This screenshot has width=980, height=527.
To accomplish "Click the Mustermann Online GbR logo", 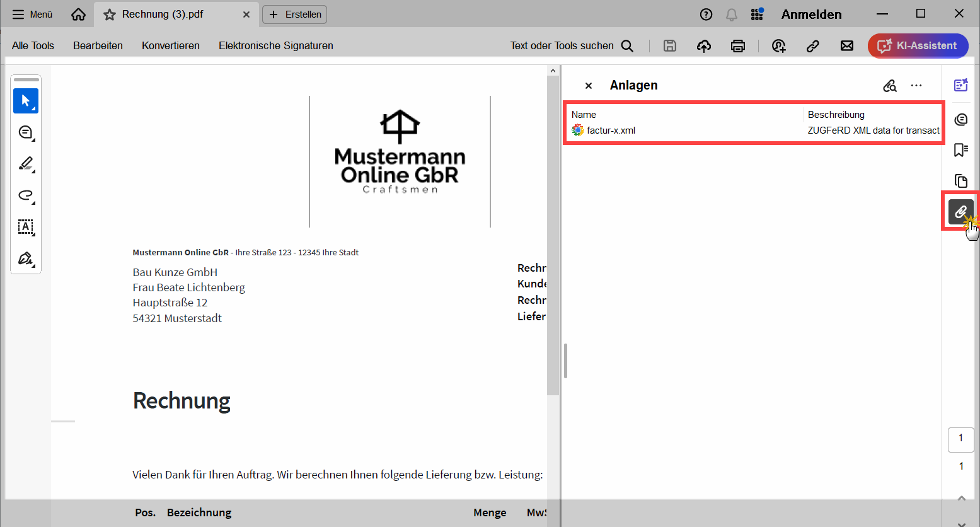I will click(x=400, y=152).
